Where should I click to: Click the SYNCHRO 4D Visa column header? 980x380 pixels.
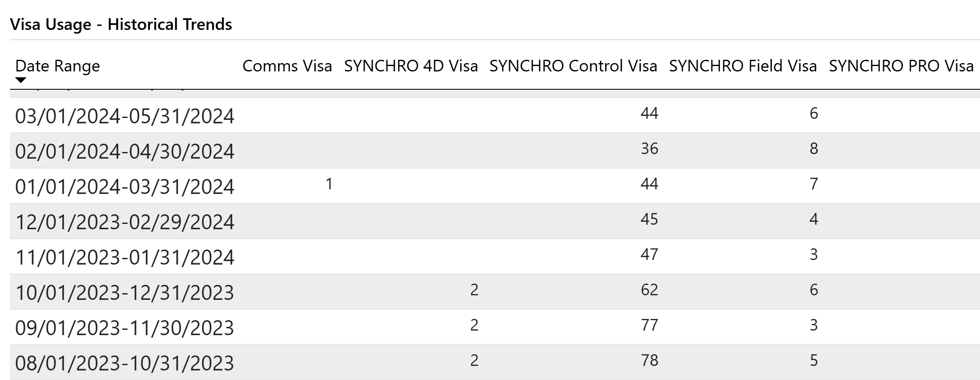tap(411, 66)
